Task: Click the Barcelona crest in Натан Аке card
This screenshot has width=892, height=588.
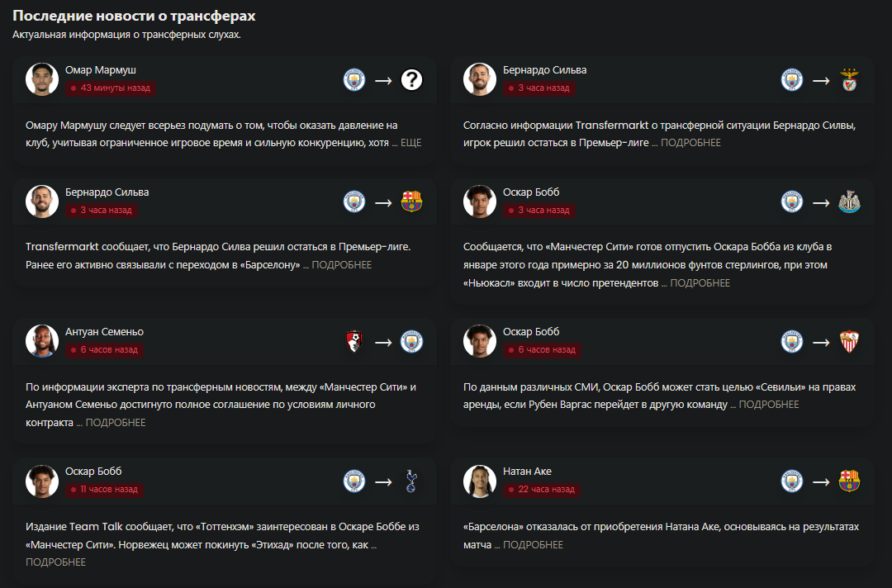Action: [x=849, y=481]
